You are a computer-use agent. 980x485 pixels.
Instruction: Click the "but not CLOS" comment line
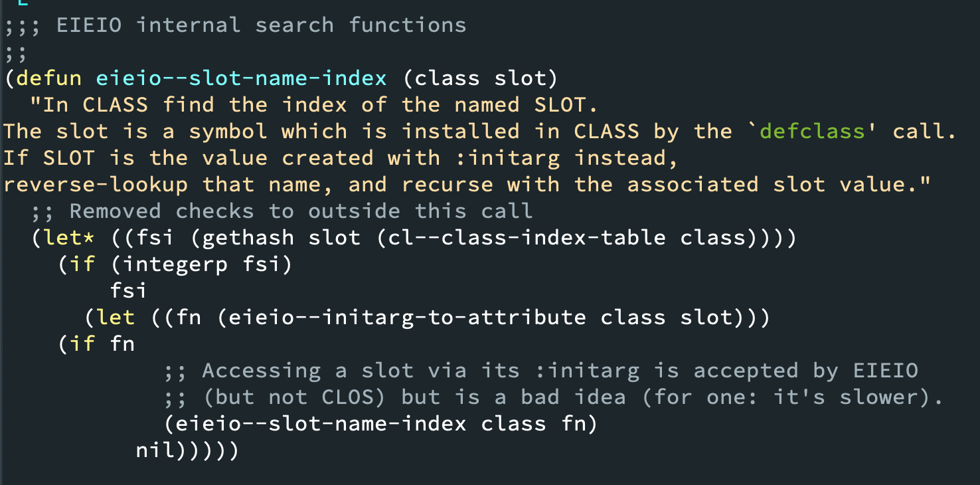pyautogui.click(x=554, y=397)
